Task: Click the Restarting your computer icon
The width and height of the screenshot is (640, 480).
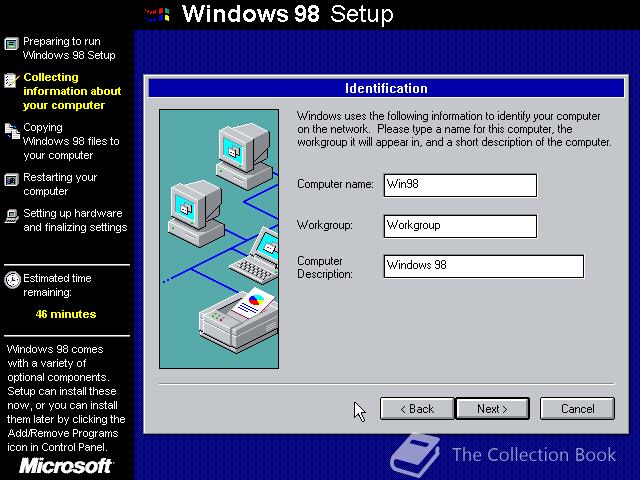Action: [11, 180]
